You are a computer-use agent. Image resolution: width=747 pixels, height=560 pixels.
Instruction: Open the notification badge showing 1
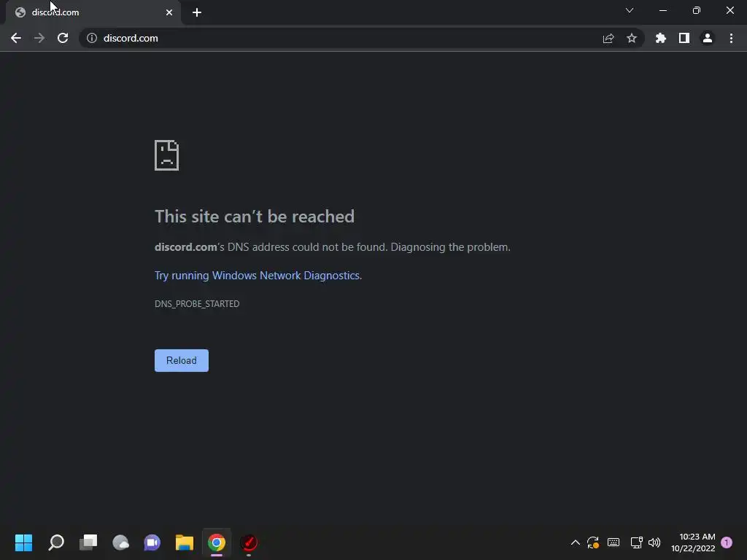click(727, 542)
